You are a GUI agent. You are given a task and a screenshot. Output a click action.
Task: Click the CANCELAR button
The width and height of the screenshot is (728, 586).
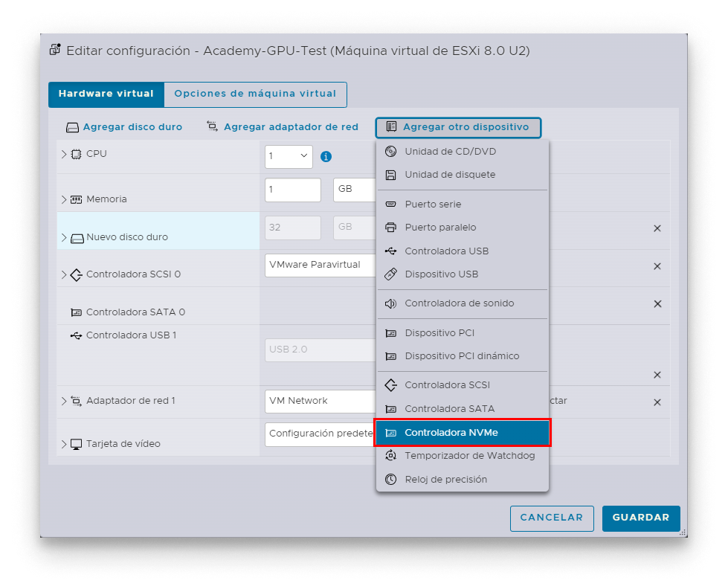(x=552, y=518)
